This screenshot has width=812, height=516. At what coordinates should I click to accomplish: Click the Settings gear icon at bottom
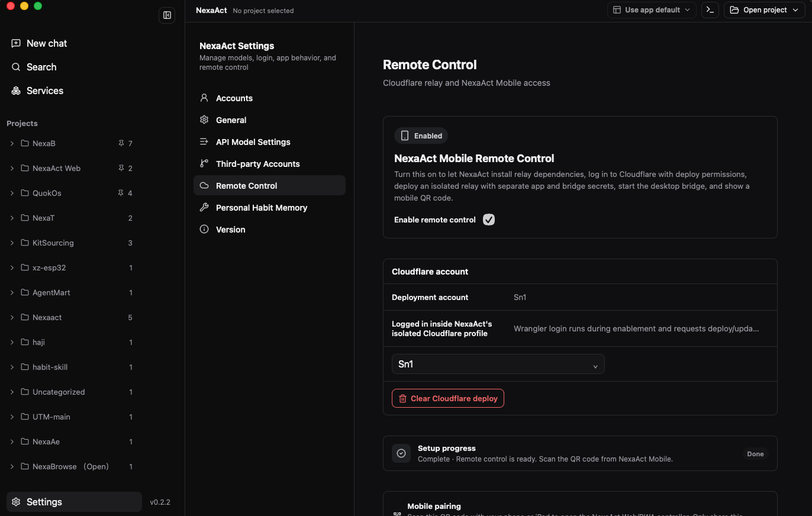click(x=16, y=502)
